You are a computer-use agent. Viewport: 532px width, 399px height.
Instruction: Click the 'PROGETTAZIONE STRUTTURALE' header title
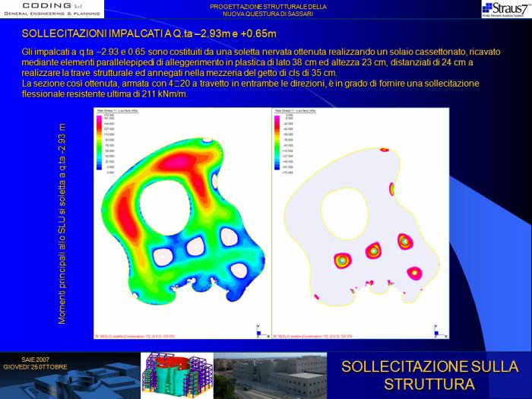point(268,10)
